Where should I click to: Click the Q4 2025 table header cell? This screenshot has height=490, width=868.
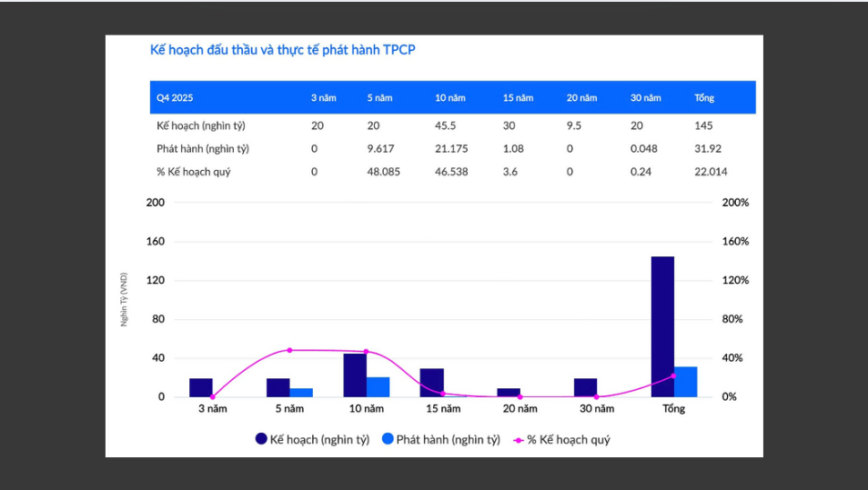[175, 97]
